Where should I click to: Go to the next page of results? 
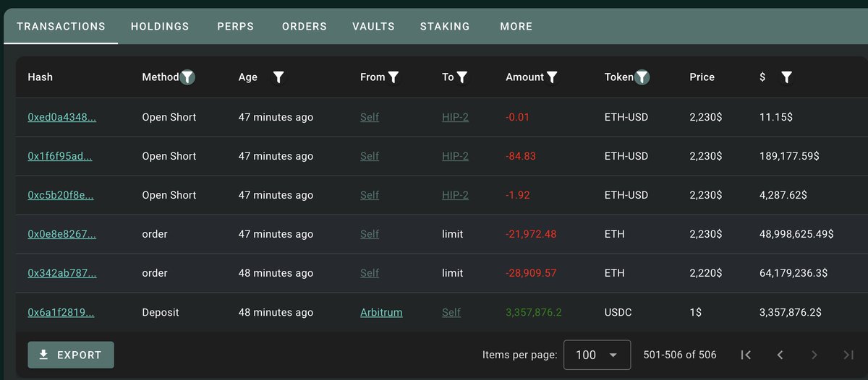coord(814,355)
